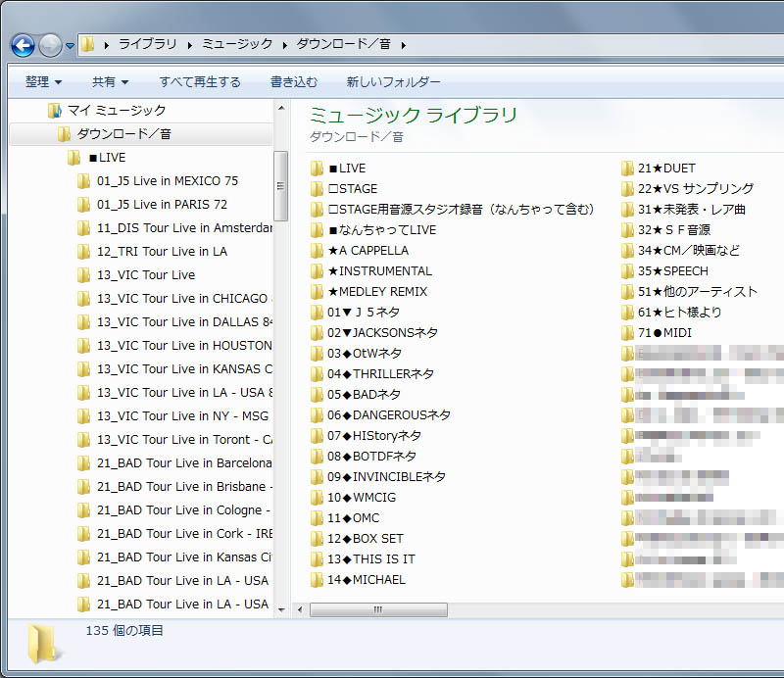Expand the arrow after ライブラリ in address bar
The width and height of the screenshot is (784, 678).
(107, 45)
